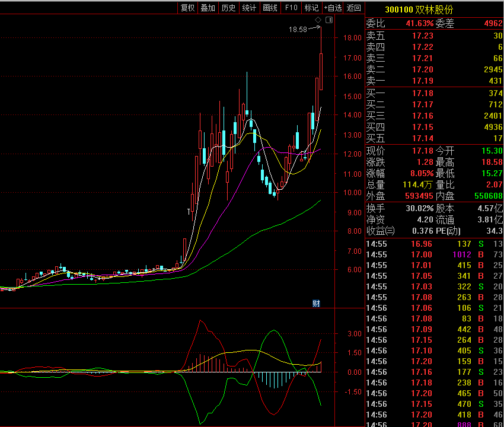Screen dimensions: 504x427
Task: Click the 统计 statistics button
Action: (249, 8)
